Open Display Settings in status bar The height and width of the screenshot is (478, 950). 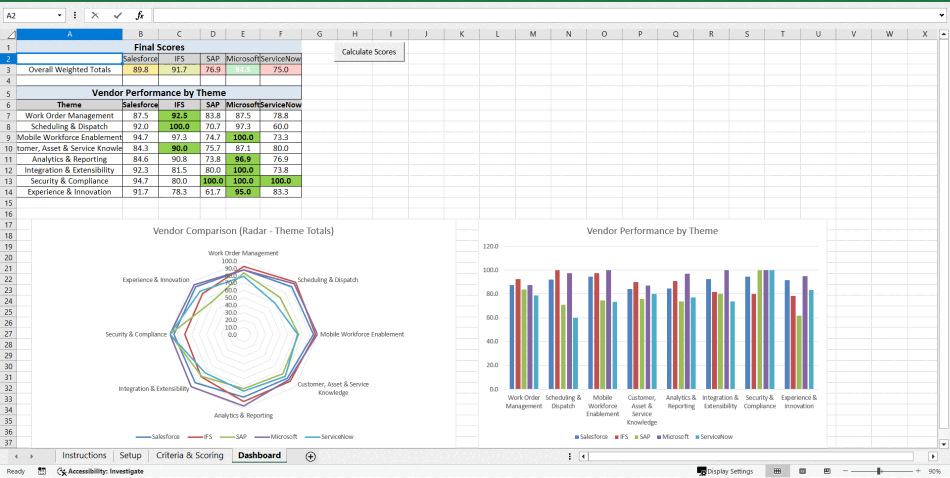coord(725,471)
